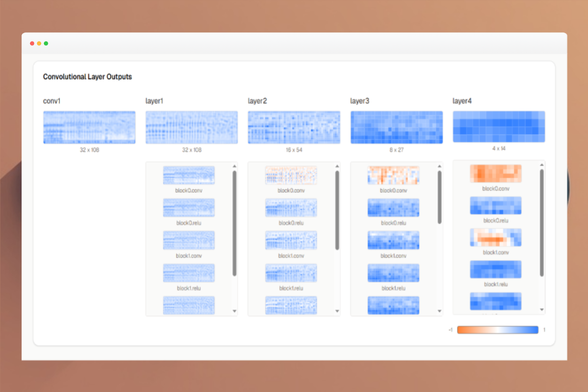Click layer4 block1.conv thumbnail
The width and height of the screenshot is (588, 392).
click(495, 237)
